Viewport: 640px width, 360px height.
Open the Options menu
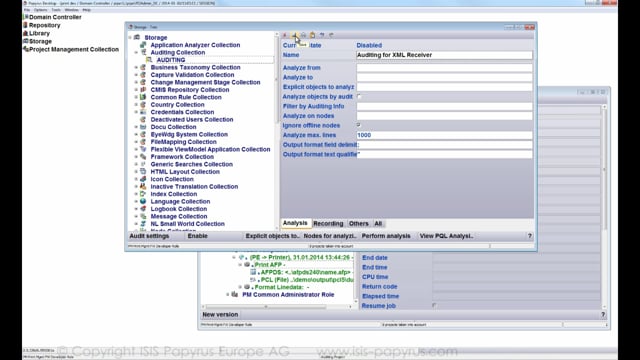point(40,10)
